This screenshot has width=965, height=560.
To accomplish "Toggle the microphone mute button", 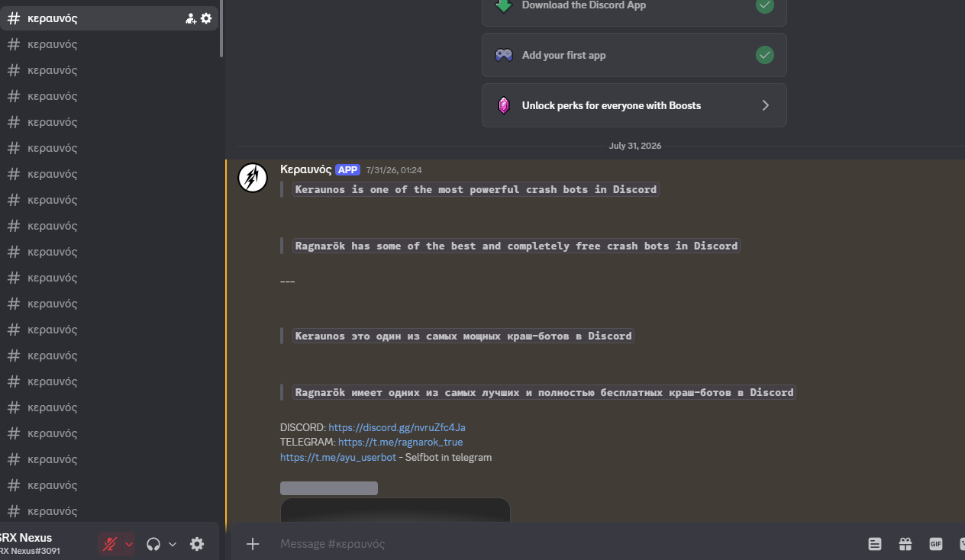I will coord(111,544).
